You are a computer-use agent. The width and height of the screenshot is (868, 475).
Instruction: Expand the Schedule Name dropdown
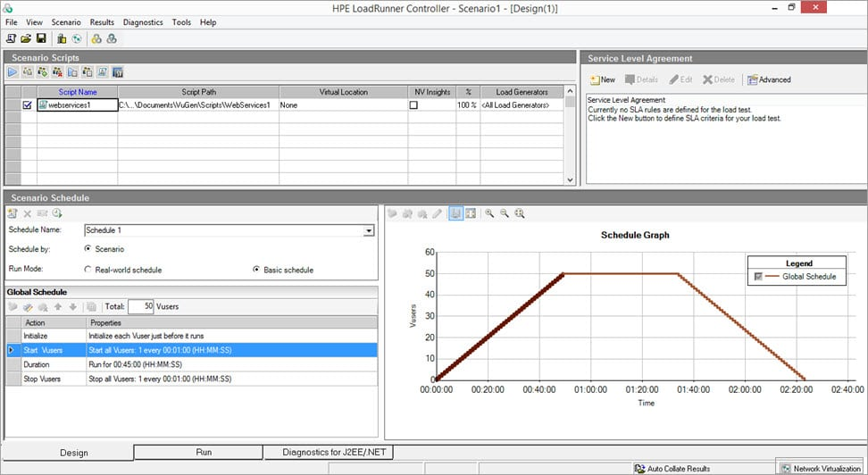pyautogui.click(x=369, y=230)
